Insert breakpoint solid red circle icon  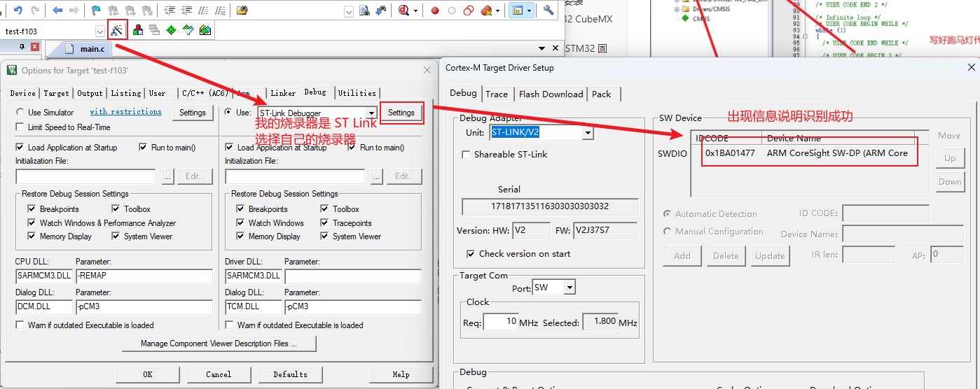click(435, 10)
